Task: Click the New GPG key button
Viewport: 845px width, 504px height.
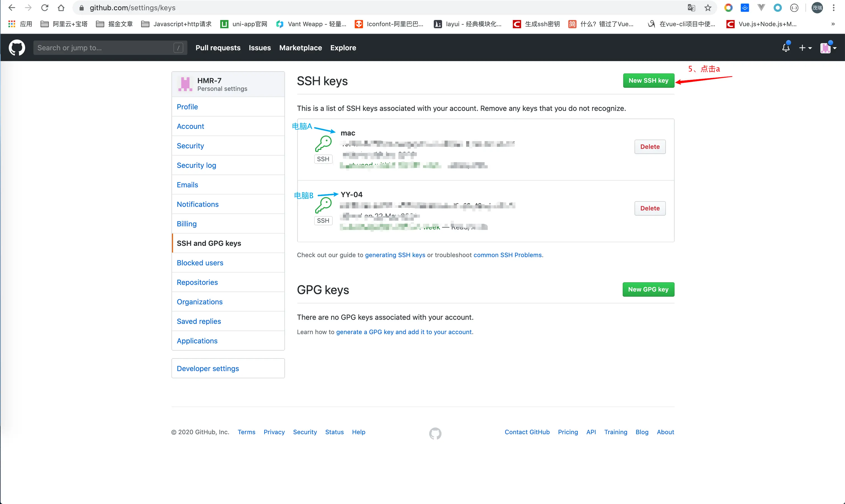Action: click(648, 289)
